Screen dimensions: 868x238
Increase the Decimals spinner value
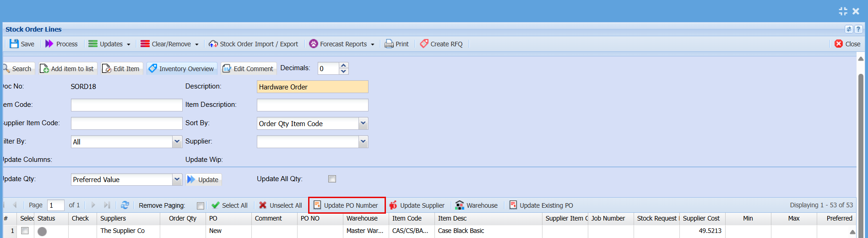[344, 65]
